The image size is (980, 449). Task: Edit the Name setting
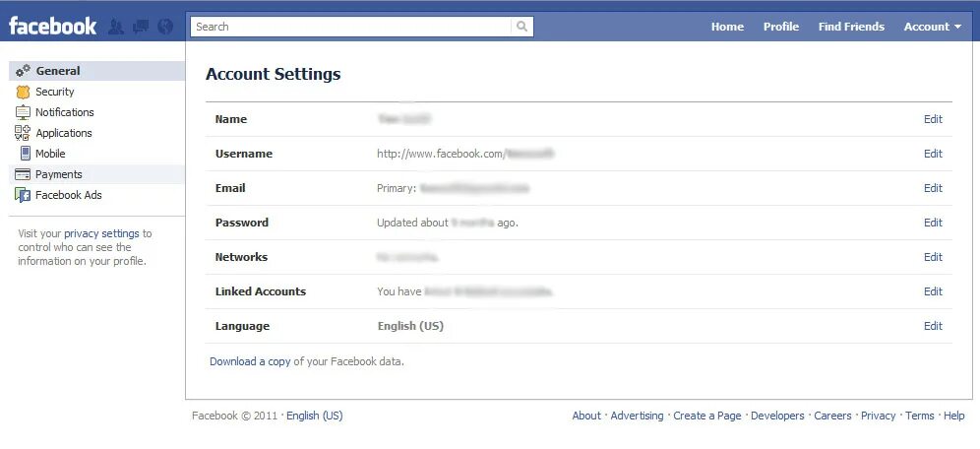coord(933,119)
